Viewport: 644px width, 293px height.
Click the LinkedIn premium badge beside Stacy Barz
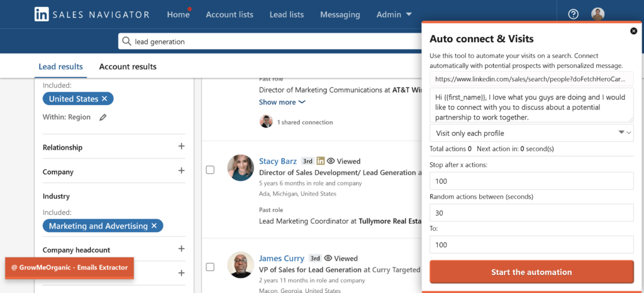coord(320,161)
